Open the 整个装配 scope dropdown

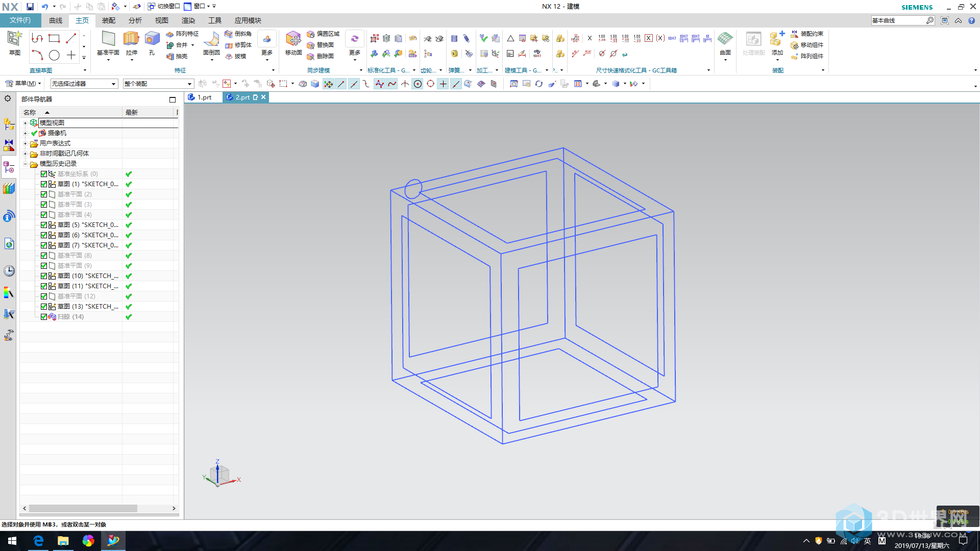tap(158, 84)
